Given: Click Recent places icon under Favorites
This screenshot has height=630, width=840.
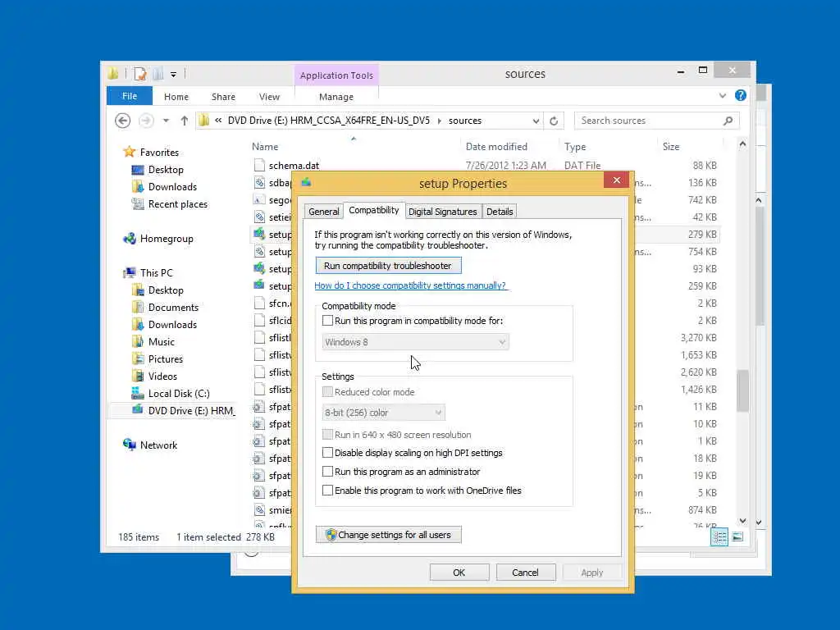Looking at the screenshot, I should coord(138,204).
